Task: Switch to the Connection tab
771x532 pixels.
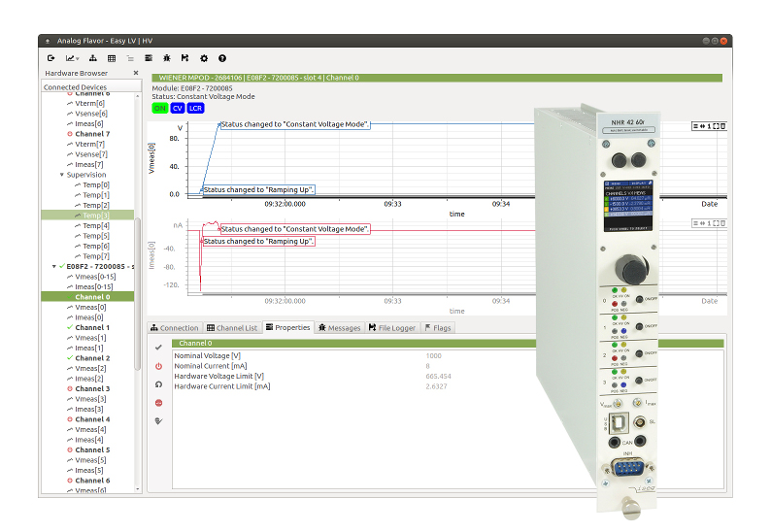Action: [175, 328]
